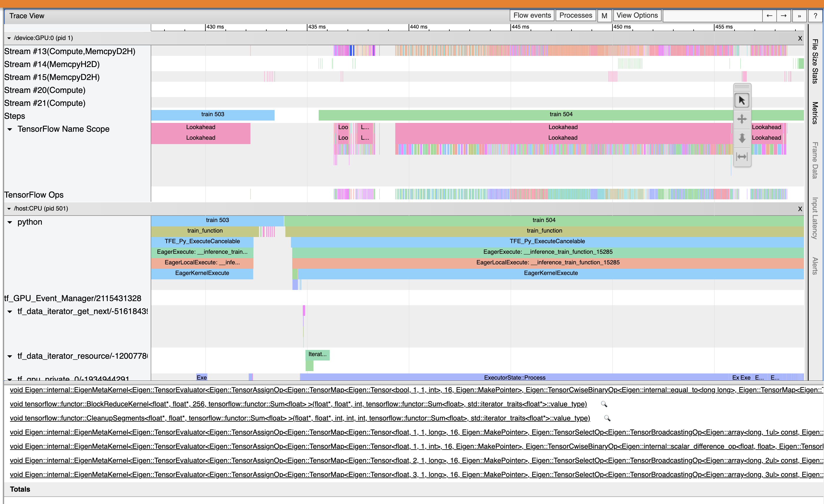
Task: Click the search input field
Action: (x=712, y=16)
